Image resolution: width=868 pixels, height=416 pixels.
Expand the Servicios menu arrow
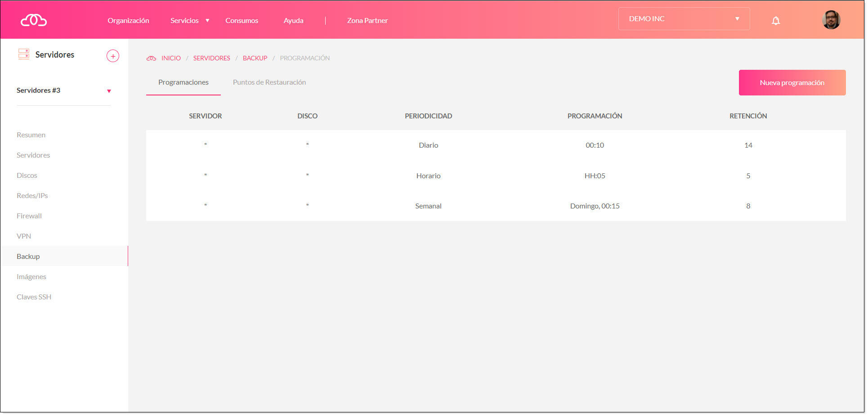pyautogui.click(x=207, y=20)
